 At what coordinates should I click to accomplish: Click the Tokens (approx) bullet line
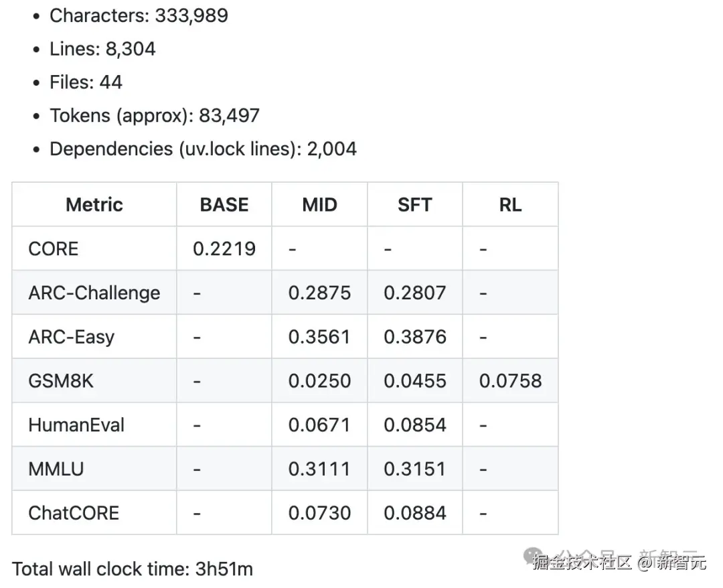pos(155,115)
